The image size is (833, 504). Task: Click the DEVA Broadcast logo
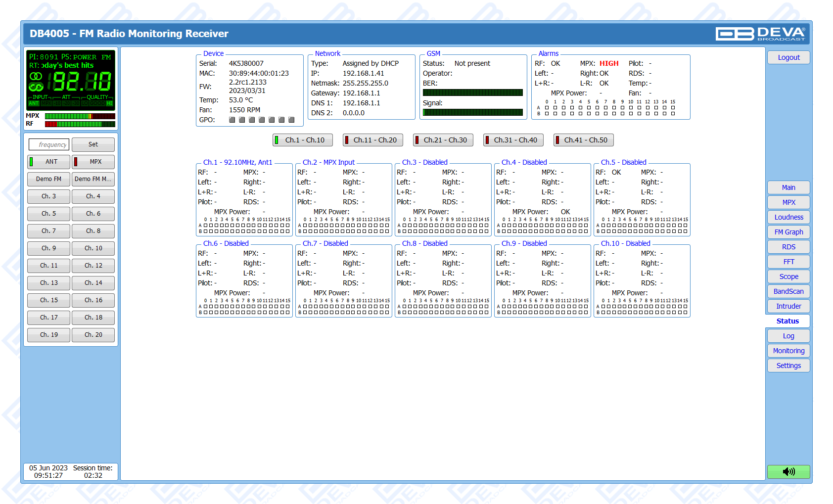pos(760,34)
